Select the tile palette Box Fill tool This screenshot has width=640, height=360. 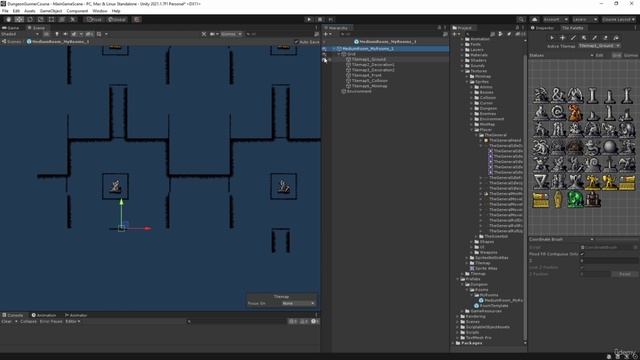click(584, 38)
